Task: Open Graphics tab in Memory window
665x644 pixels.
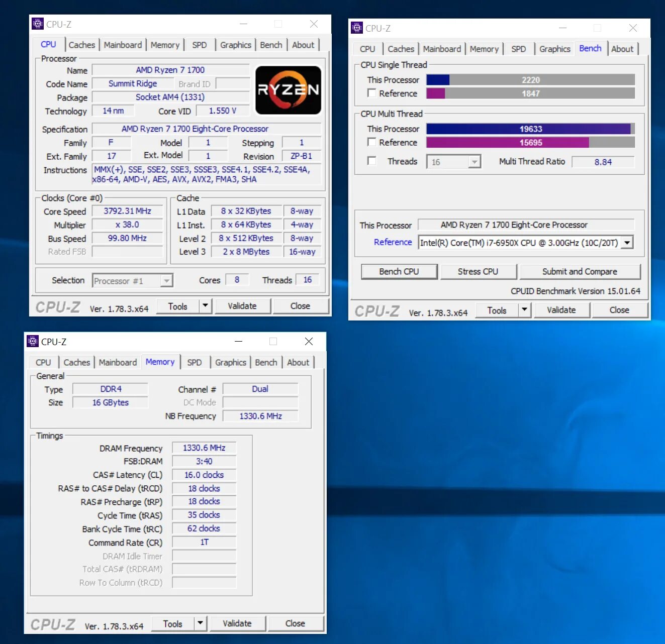Action: point(231,362)
